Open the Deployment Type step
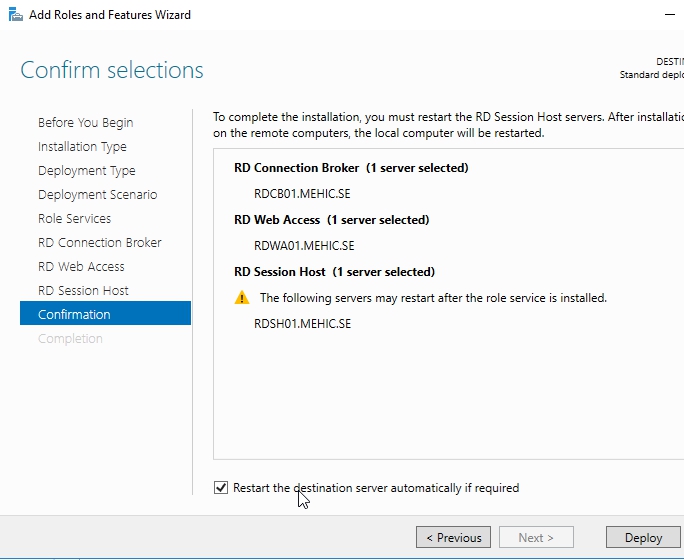The image size is (684, 560). [x=86, y=171]
